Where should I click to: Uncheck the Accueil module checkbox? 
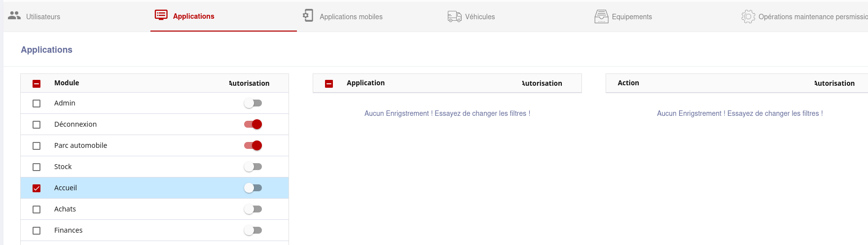point(36,188)
